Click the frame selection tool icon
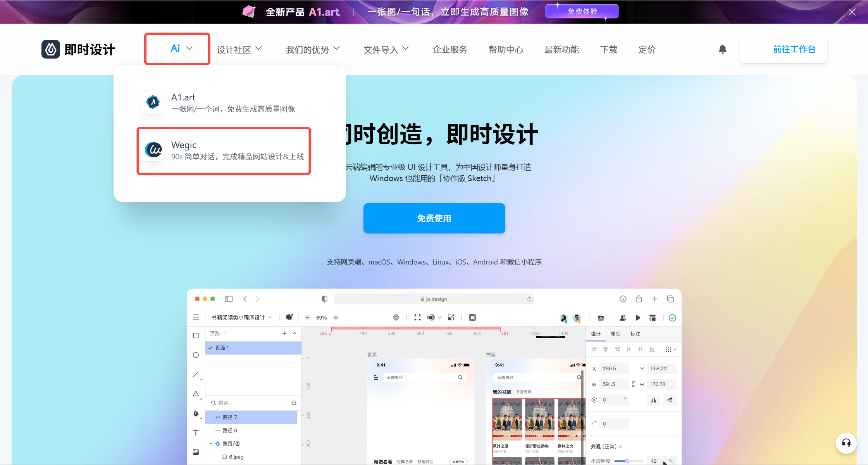 tap(417, 318)
